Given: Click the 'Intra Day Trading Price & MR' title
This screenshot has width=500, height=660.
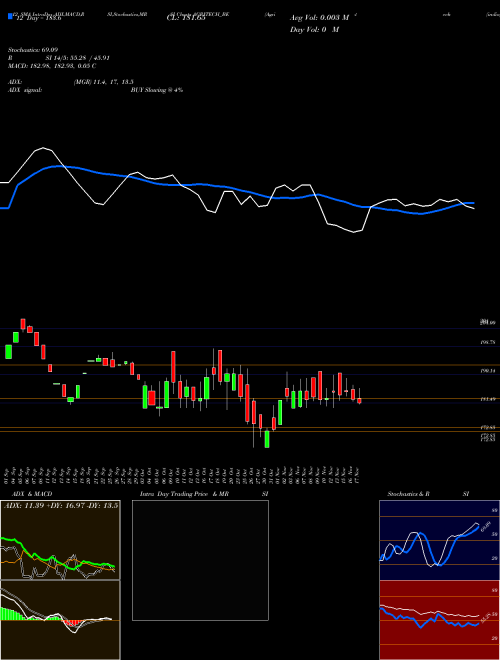Looking at the screenshot, I should tap(184, 494).
